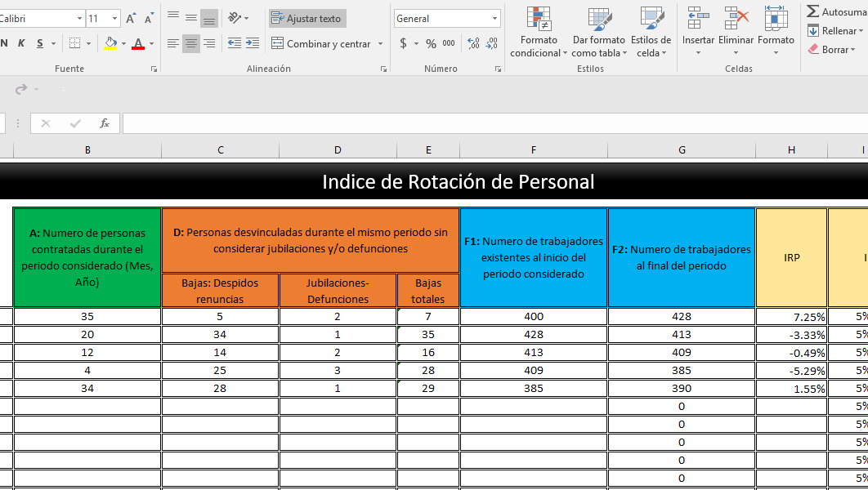Open Formato cells menu
The image size is (868, 490).
click(776, 32)
